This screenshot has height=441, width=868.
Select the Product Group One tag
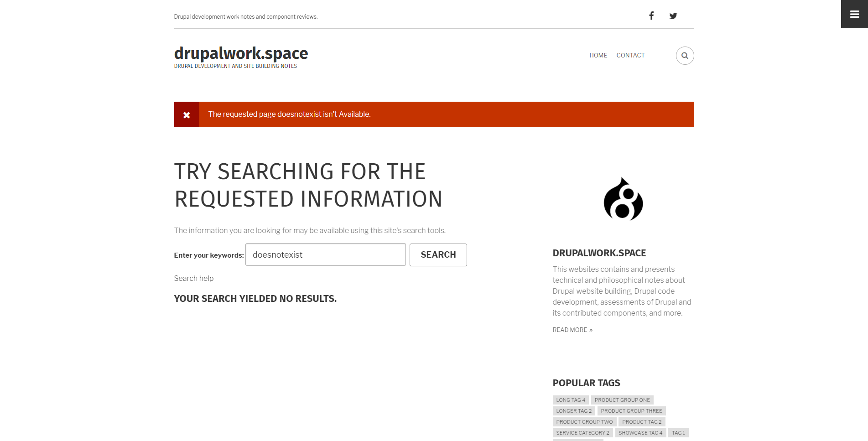622,400
